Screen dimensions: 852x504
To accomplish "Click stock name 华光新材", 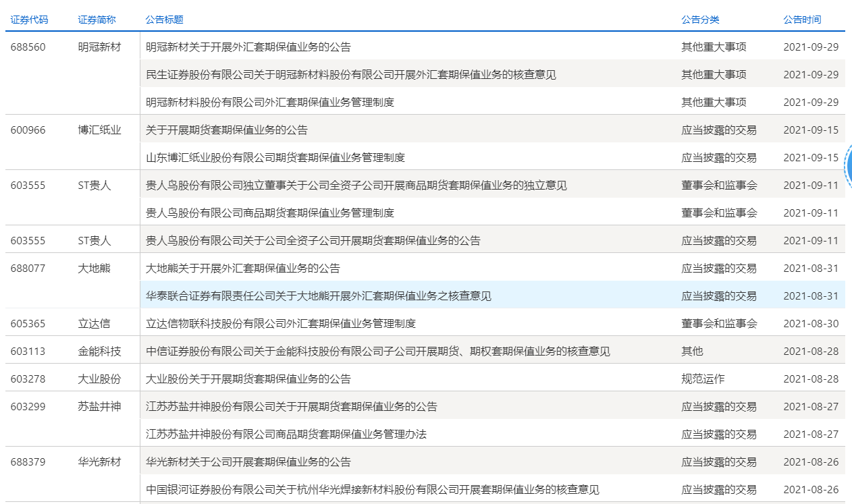I will coord(100,462).
